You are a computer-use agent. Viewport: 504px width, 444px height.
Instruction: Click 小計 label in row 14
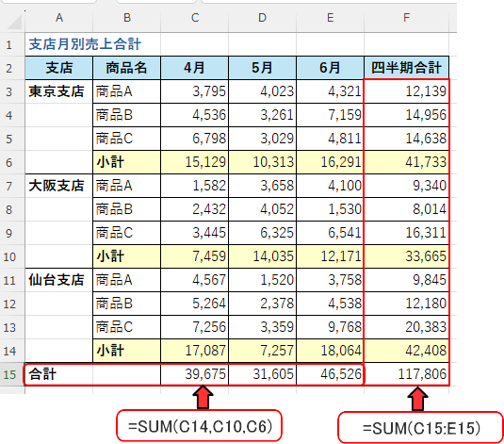coord(126,351)
